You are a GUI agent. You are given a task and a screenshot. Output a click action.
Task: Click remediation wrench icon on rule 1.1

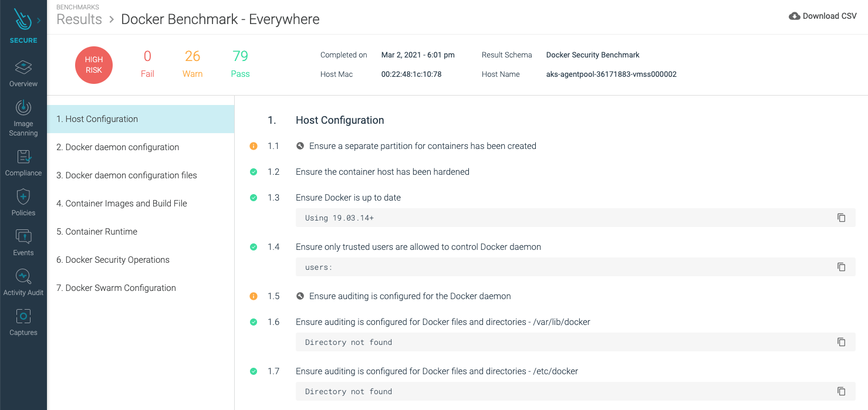point(300,146)
